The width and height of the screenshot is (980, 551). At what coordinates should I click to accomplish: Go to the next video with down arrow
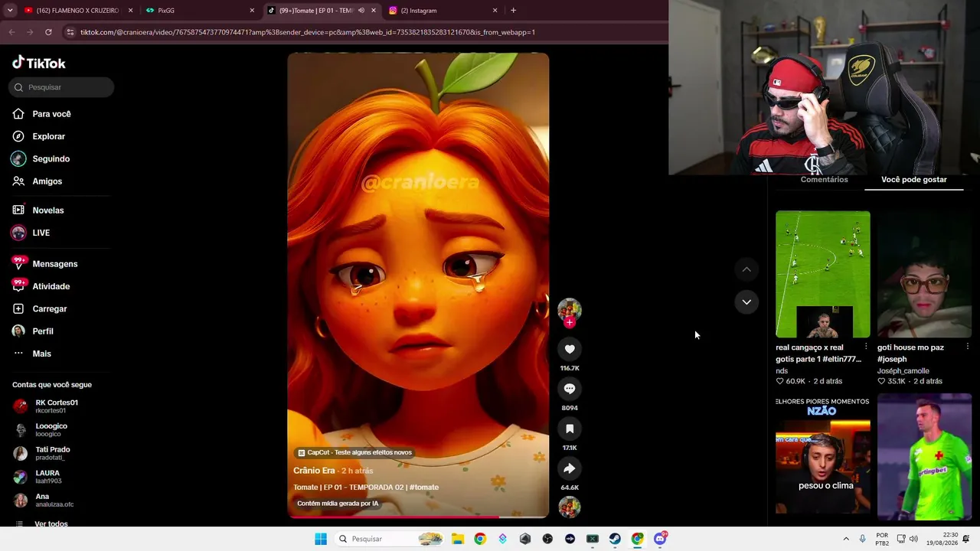(746, 302)
